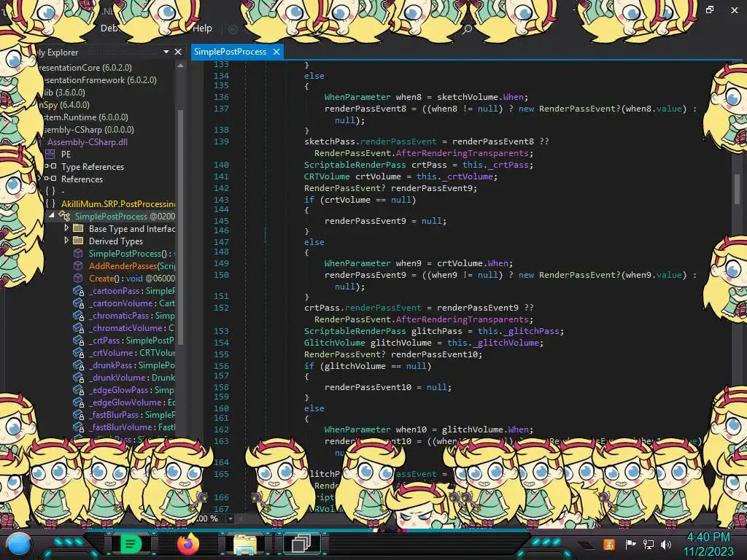The width and height of the screenshot is (747, 560).
Task: Click the orange Java tray icon
Action: pos(609,544)
